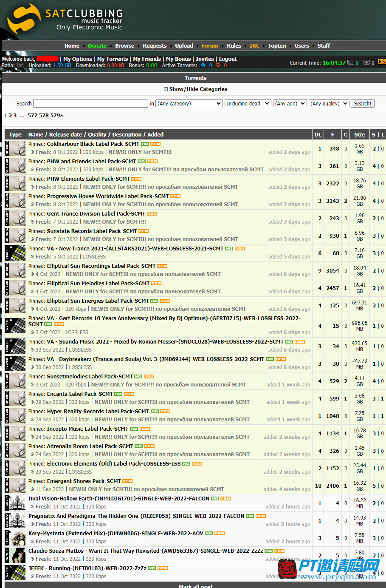Click the Suanda Music 2022 category icon

pos(15,346)
